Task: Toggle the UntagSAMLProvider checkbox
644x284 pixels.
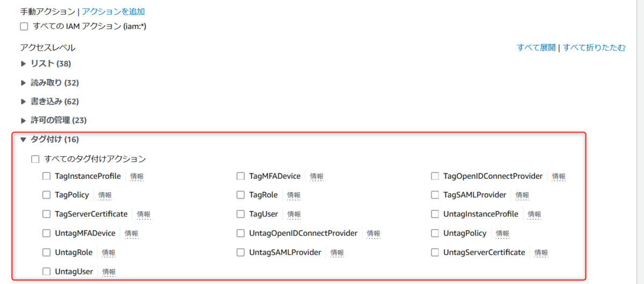Action: pyautogui.click(x=241, y=252)
